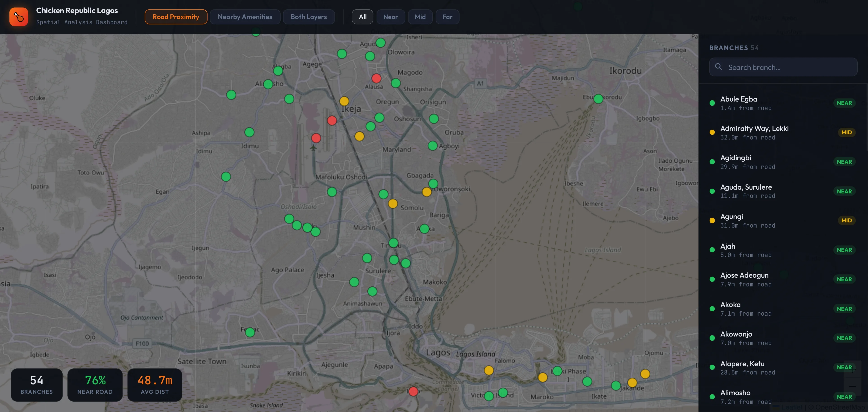Select the green marker above Idimu
This screenshot has height=412, width=868.
pos(249,132)
